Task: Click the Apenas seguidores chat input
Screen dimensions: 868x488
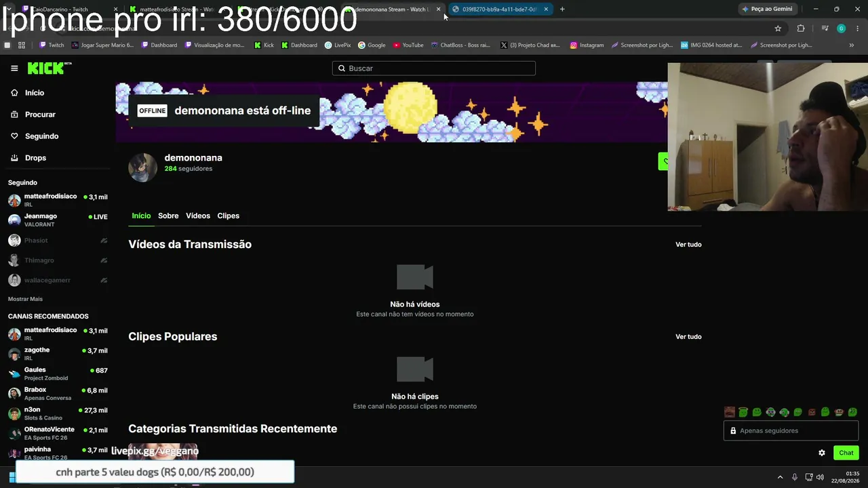Action: [x=791, y=430]
